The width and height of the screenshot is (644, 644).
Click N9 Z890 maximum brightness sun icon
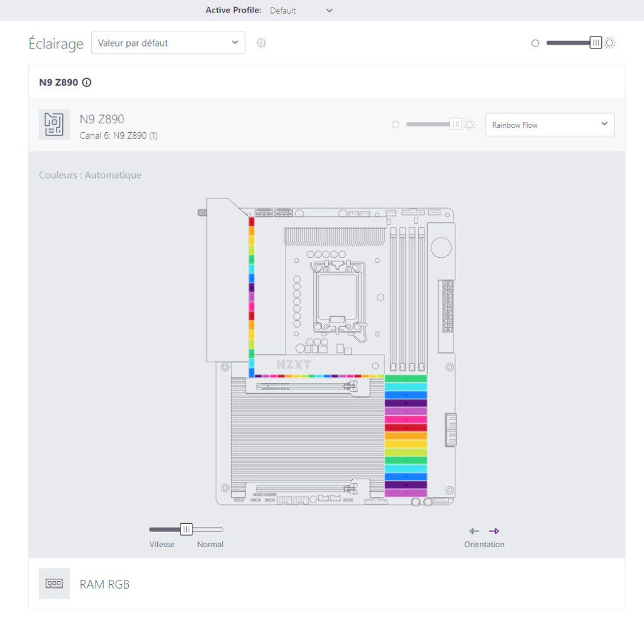[x=470, y=125]
